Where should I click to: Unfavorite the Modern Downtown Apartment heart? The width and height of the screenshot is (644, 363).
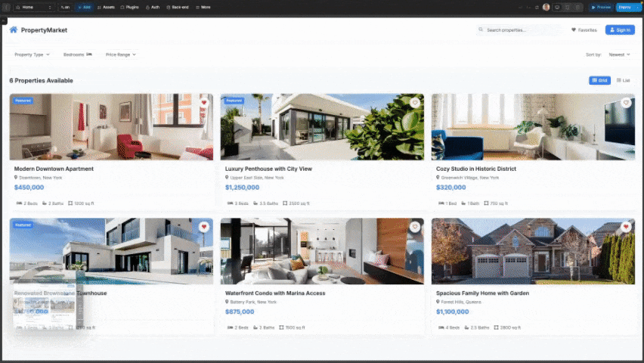point(204,102)
